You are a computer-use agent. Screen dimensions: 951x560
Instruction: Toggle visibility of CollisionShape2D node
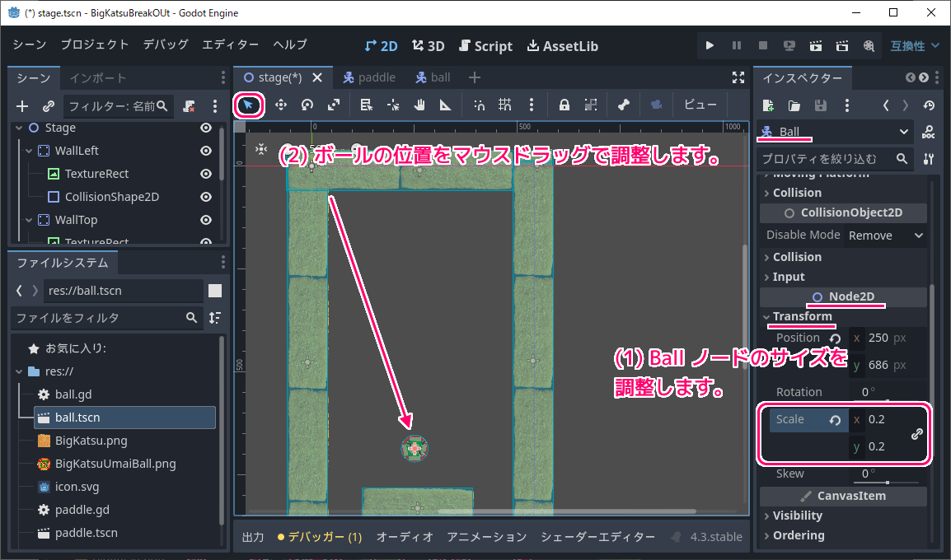point(206,197)
